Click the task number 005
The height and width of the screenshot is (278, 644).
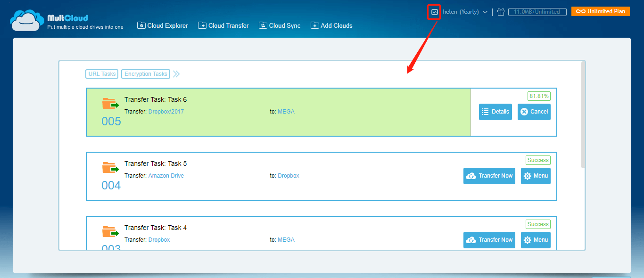111,122
